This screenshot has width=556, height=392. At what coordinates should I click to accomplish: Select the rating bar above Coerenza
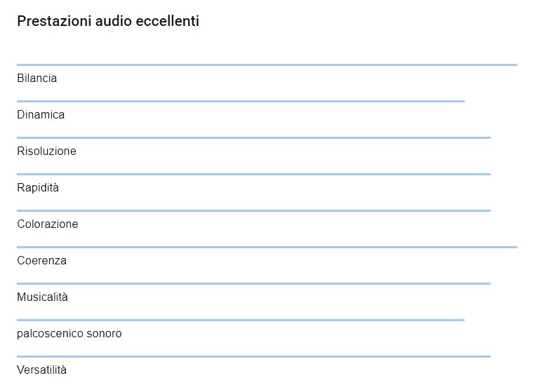[x=267, y=247]
